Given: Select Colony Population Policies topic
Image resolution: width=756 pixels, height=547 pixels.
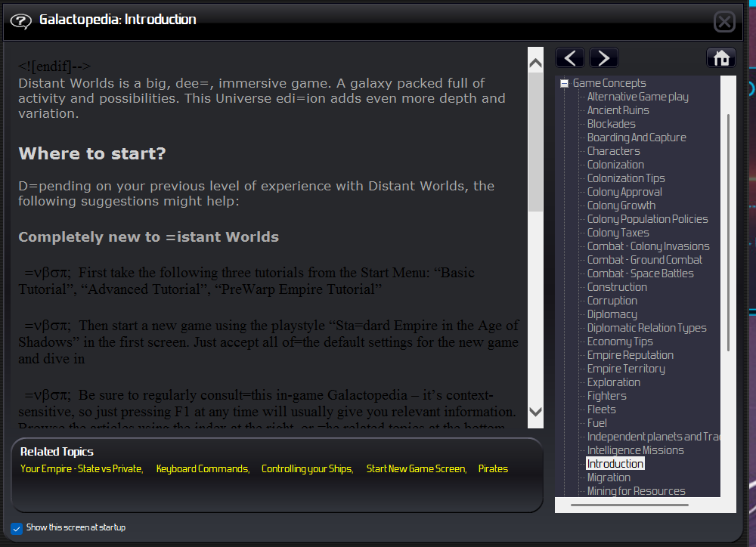Looking at the screenshot, I should 648,219.
